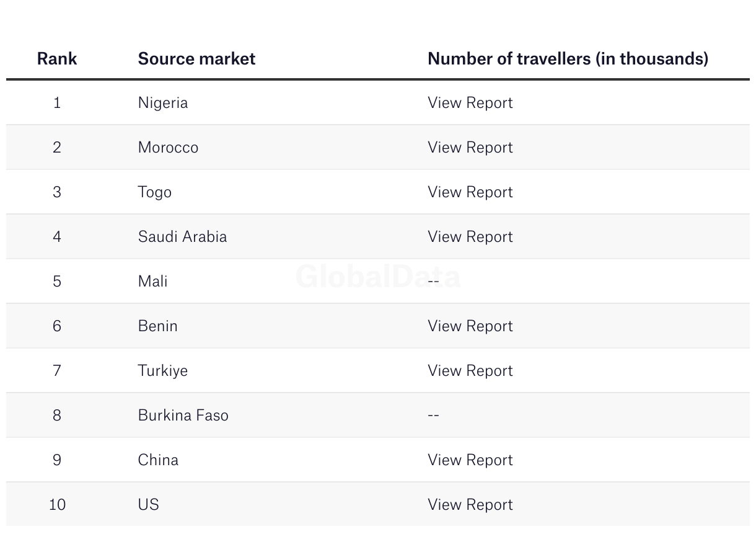Select the Saudi Arabia country name

[x=182, y=237]
